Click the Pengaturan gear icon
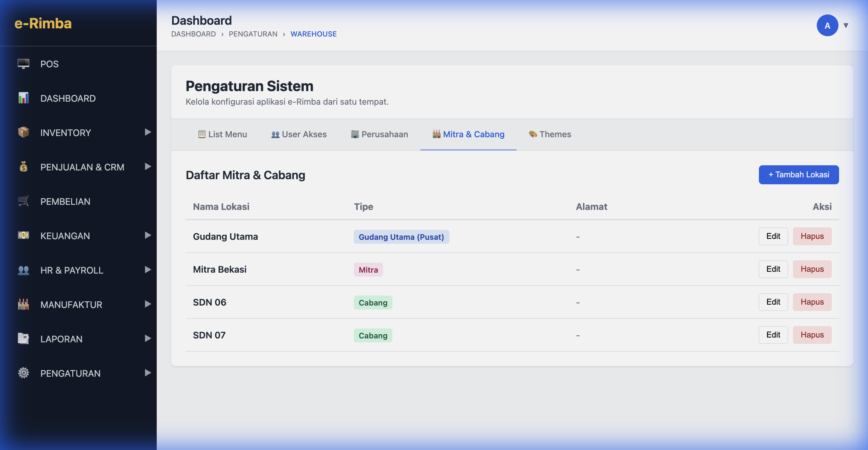The image size is (868, 450). click(x=23, y=373)
